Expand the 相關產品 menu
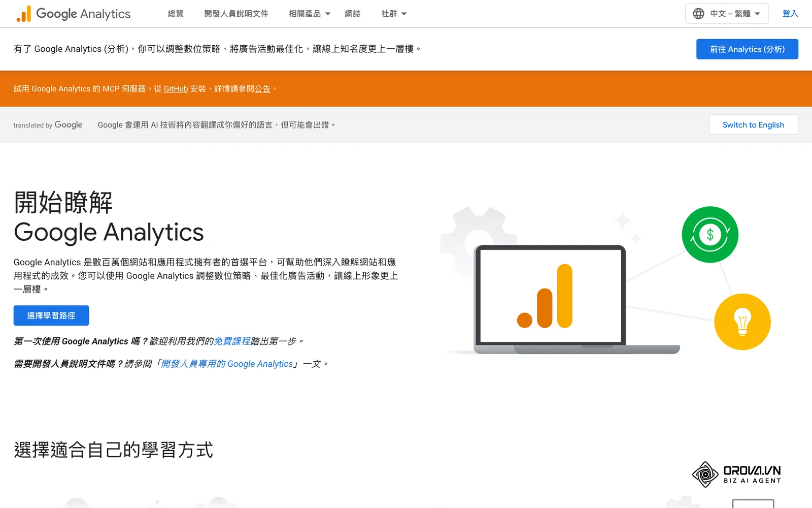The width and height of the screenshot is (812, 508). click(310, 14)
